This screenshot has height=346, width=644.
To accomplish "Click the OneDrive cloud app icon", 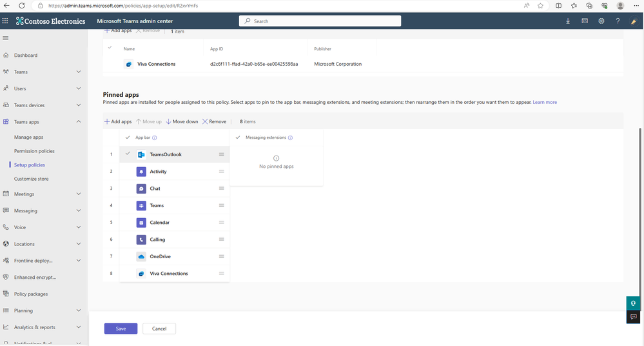I will coord(141,256).
